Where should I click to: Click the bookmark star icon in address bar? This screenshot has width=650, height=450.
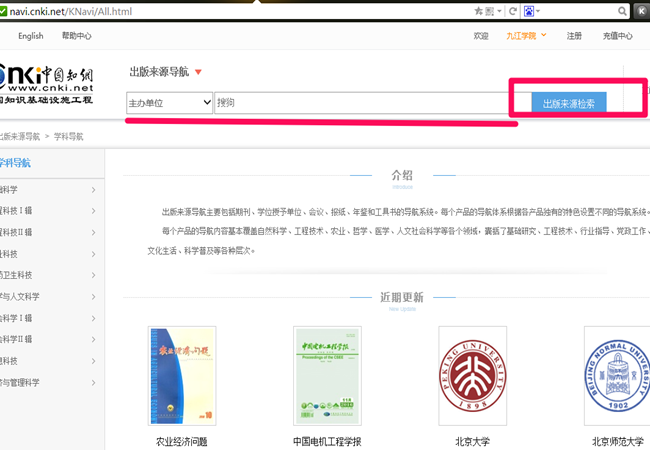pos(478,11)
